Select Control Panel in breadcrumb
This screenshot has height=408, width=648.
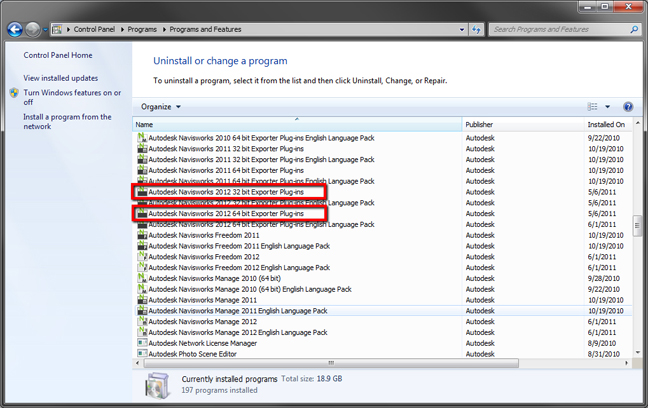pos(94,29)
